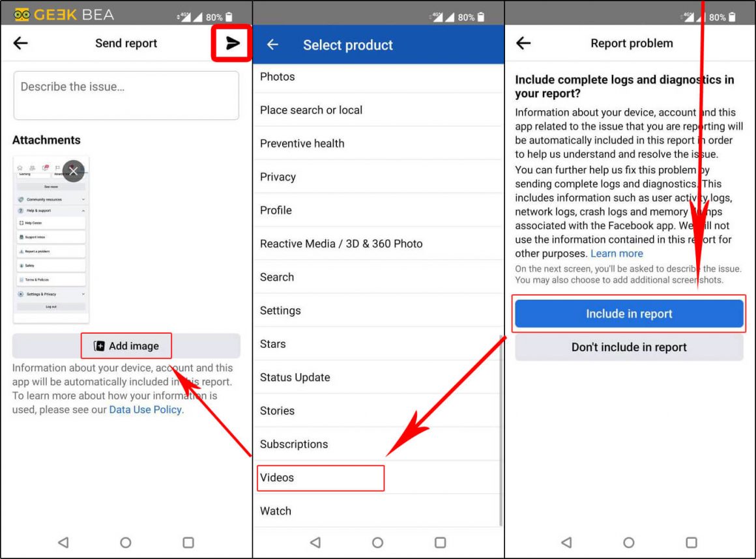Send the report using the paper plane icon
Image resolution: width=756 pixels, height=559 pixels.
pyautogui.click(x=231, y=43)
